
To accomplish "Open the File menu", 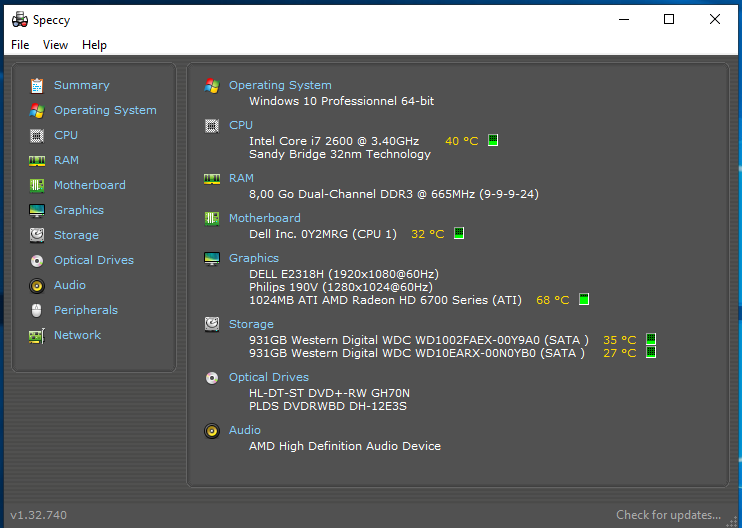I will [x=20, y=45].
